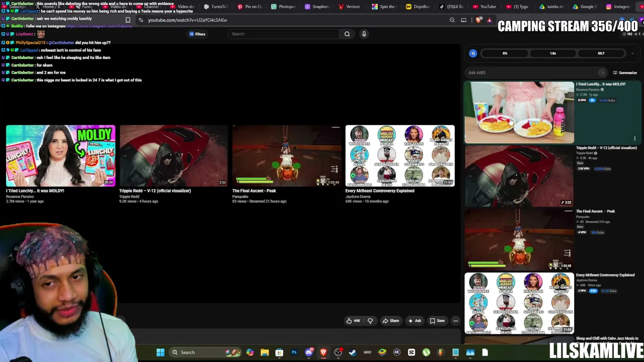
Task: Open File Explorer from taskbar
Action: point(265,352)
